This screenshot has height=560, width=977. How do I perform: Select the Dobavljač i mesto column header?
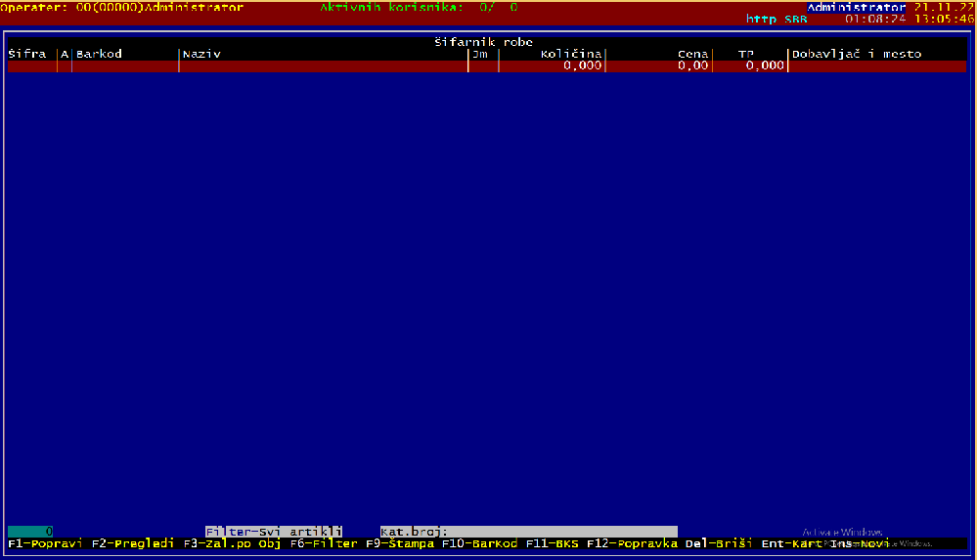pyautogui.click(x=857, y=55)
